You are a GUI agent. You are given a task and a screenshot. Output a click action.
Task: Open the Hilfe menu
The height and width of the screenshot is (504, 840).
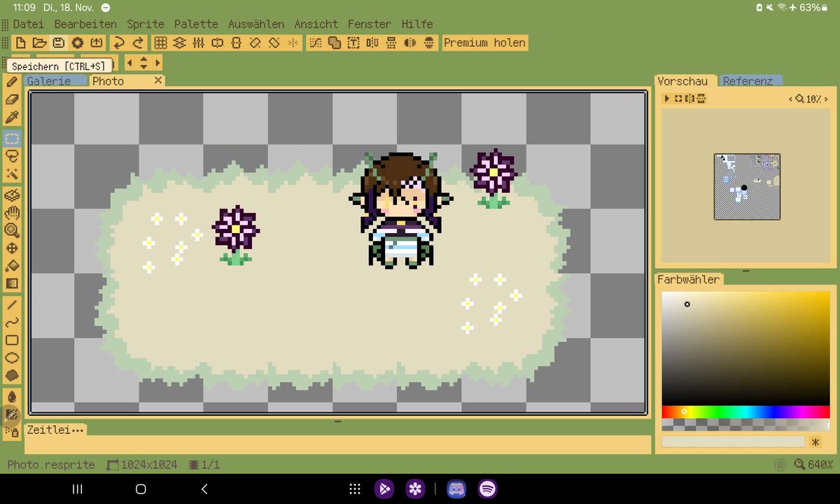point(417,24)
